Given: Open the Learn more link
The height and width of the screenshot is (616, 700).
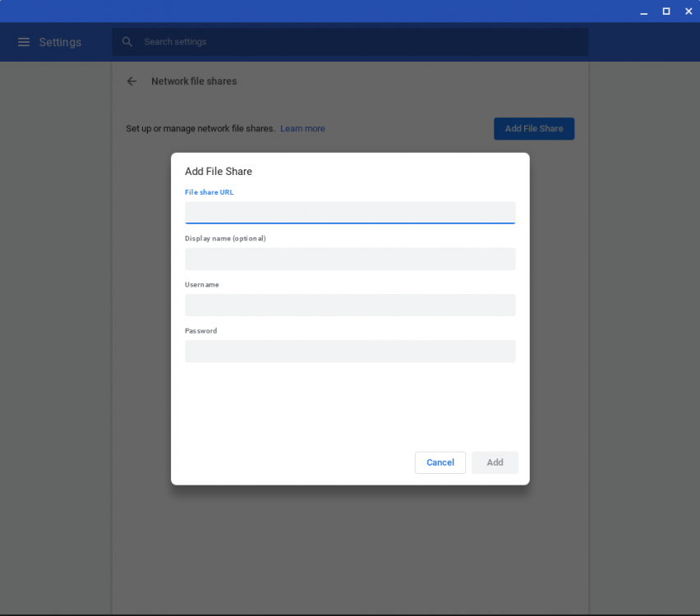Looking at the screenshot, I should coord(302,129).
